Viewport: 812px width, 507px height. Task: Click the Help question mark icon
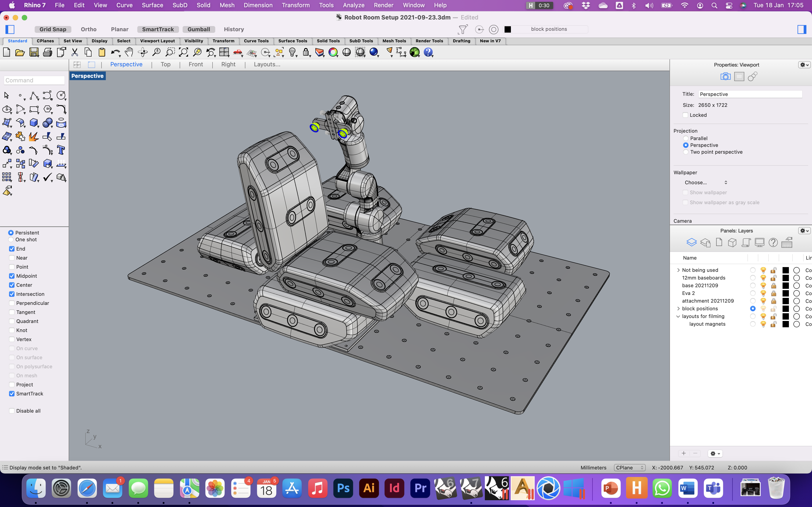click(x=428, y=52)
